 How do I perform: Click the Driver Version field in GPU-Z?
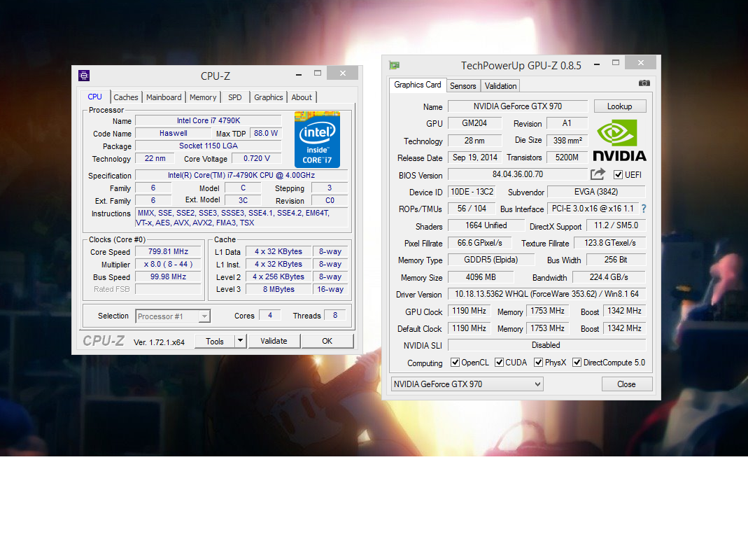[546, 294]
